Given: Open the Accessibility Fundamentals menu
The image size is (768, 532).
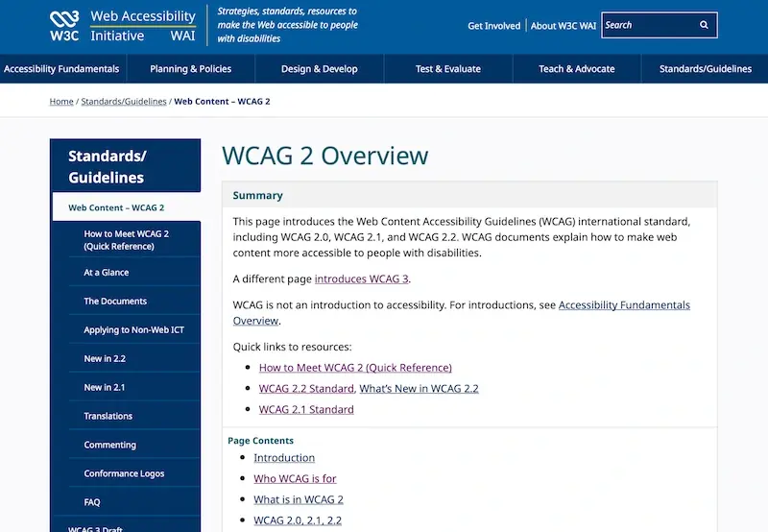Looking at the screenshot, I should pos(61,69).
